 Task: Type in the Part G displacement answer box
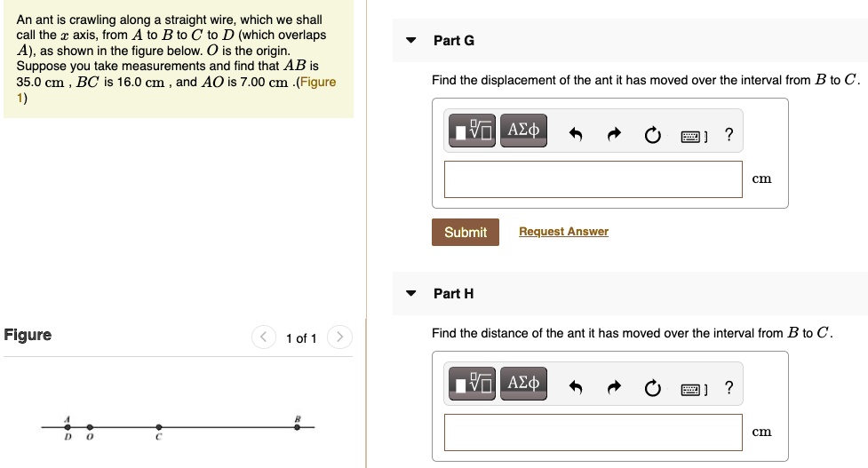click(593, 178)
